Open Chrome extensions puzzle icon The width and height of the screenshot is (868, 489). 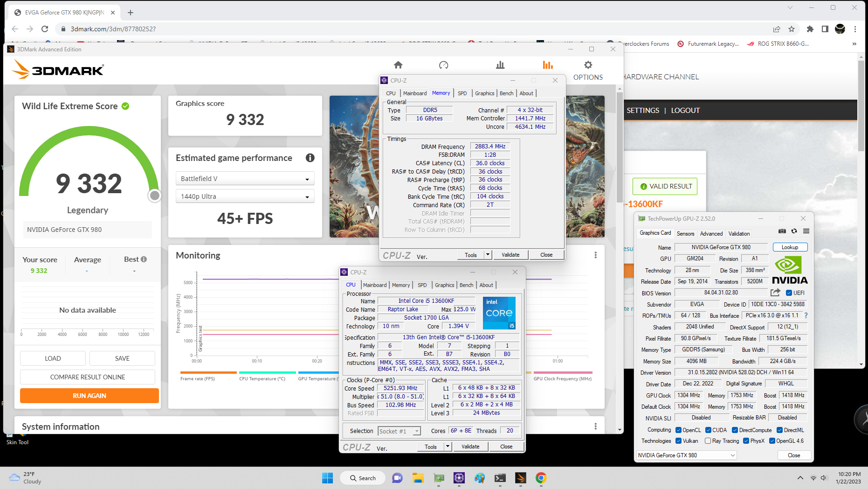click(810, 29)
